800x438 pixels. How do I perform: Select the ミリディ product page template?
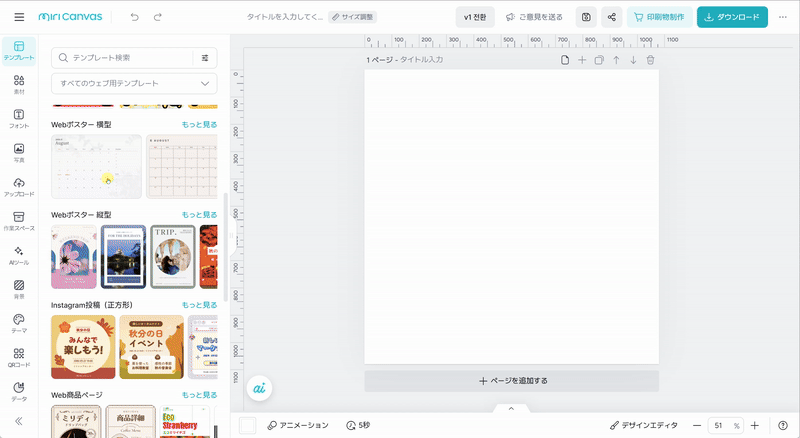click(x=76, y=422)
